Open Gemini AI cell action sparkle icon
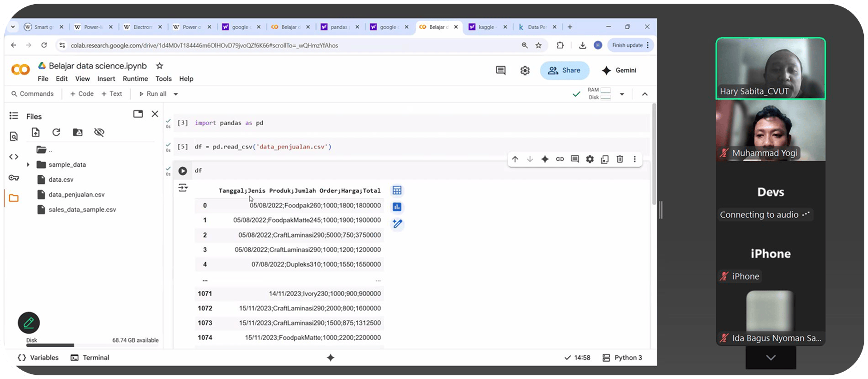868x379 pixels. (x=545, y=159)
